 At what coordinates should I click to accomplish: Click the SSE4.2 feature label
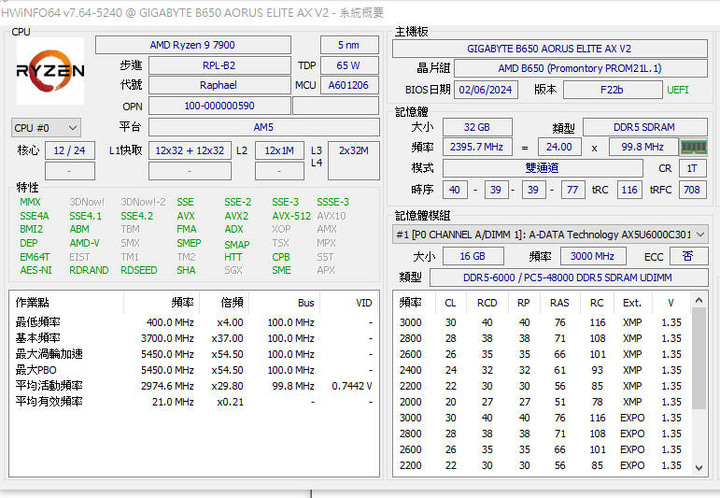pos(136,216)
